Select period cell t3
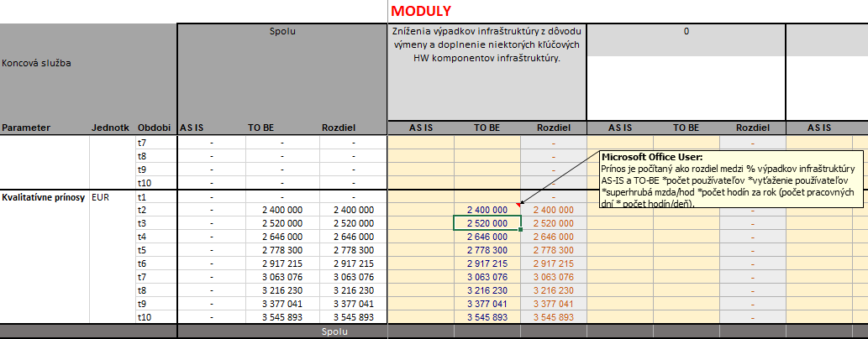 coord(156,223)
